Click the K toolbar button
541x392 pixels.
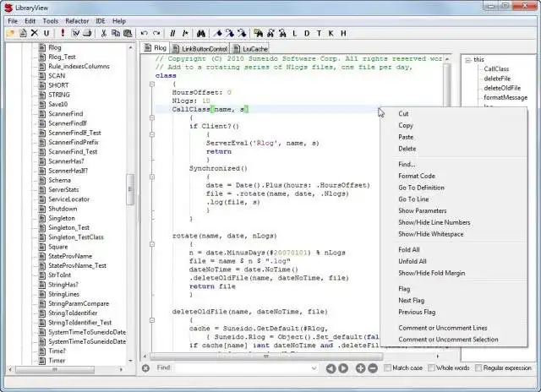(331, 34)
